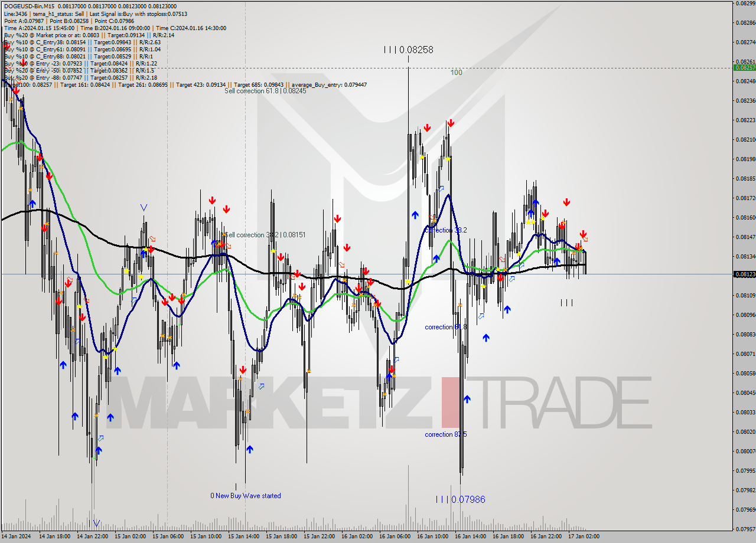Click the current price tag 0.08123
Screen dimensions: 756x543
tap(744, 274)
